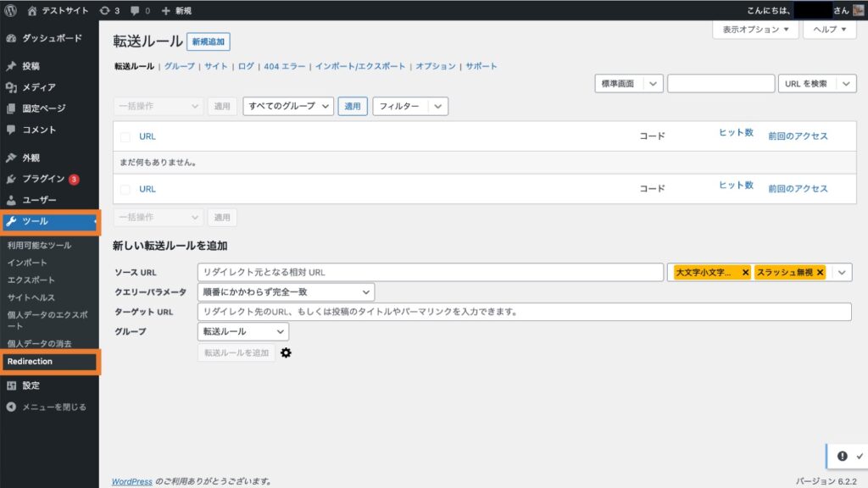Click the 新規追加 button

tap(209, 41)
